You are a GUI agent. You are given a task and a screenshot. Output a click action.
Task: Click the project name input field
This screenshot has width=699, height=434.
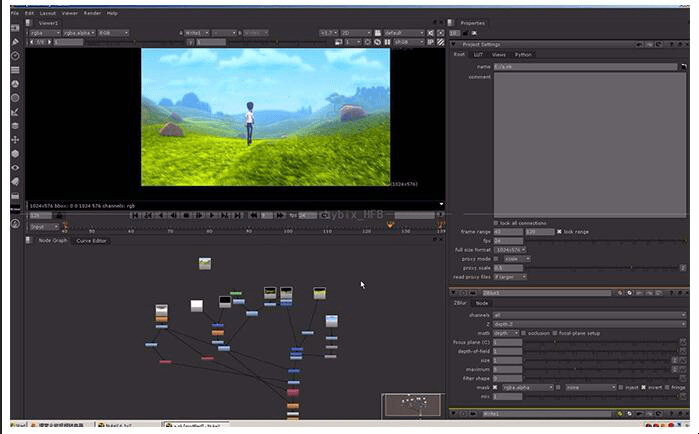[585, 67]
